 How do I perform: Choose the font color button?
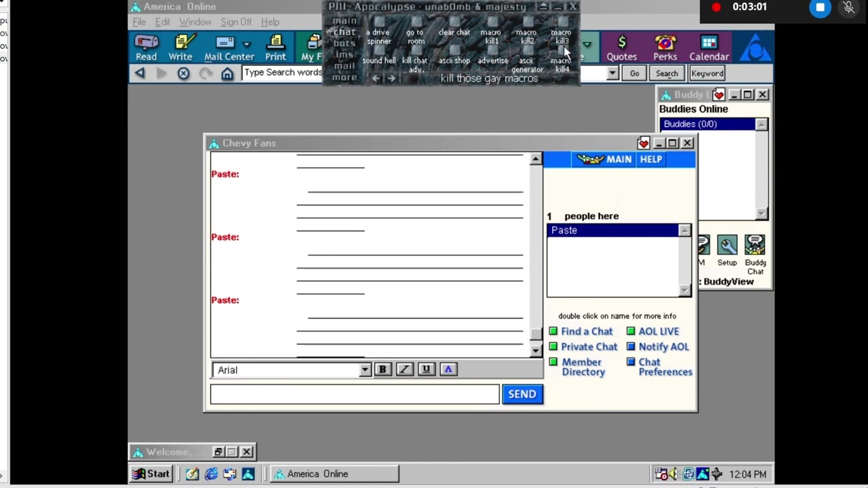[x=448, y=369]
